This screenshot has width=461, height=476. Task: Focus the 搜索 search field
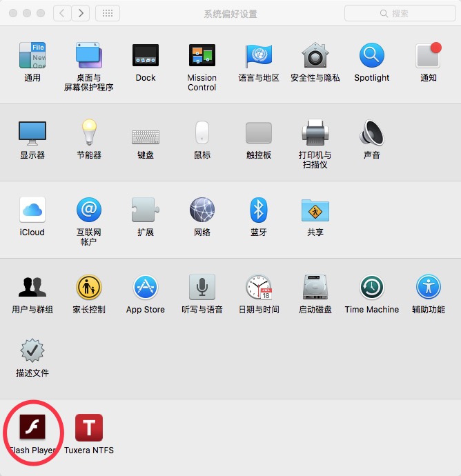400,13
